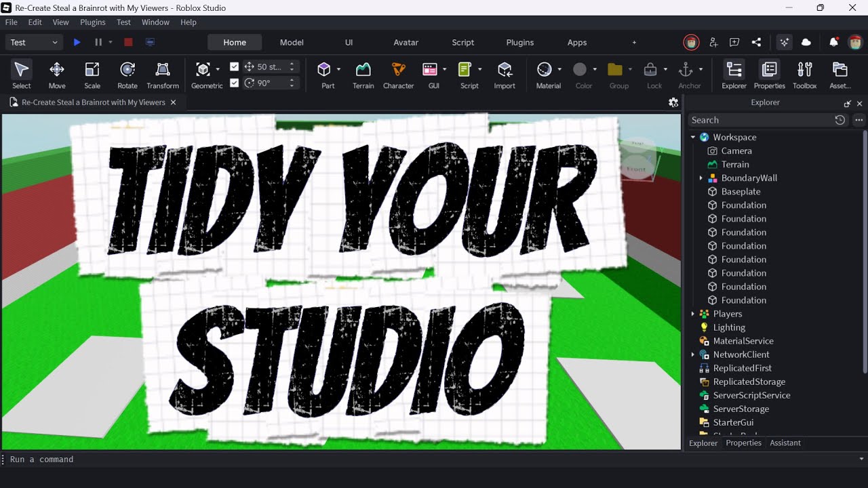Expand the Players node
Screen dimensions: 868x488
pos(693,313)
